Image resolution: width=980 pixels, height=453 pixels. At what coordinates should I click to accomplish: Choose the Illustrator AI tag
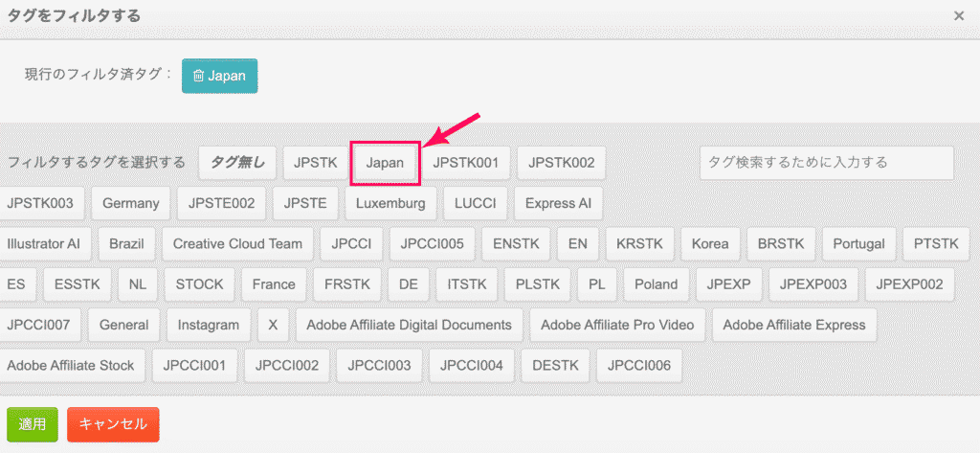coord(49,243)
